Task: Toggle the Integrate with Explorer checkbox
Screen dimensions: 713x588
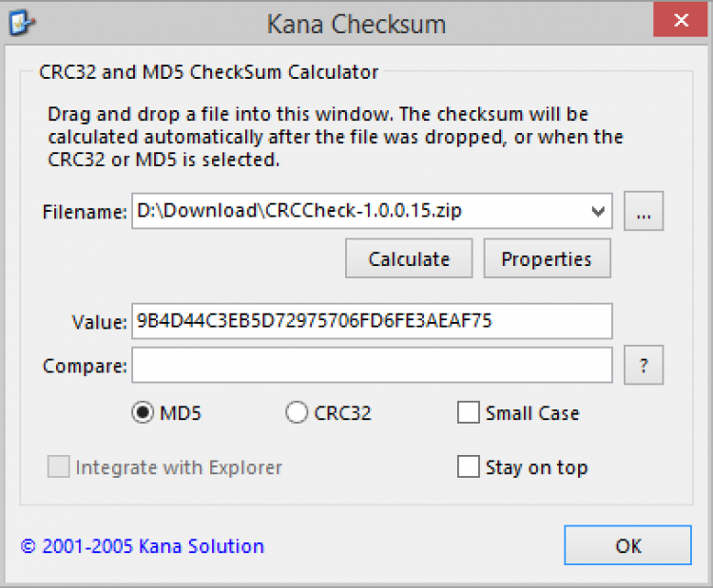Action: 59,467
